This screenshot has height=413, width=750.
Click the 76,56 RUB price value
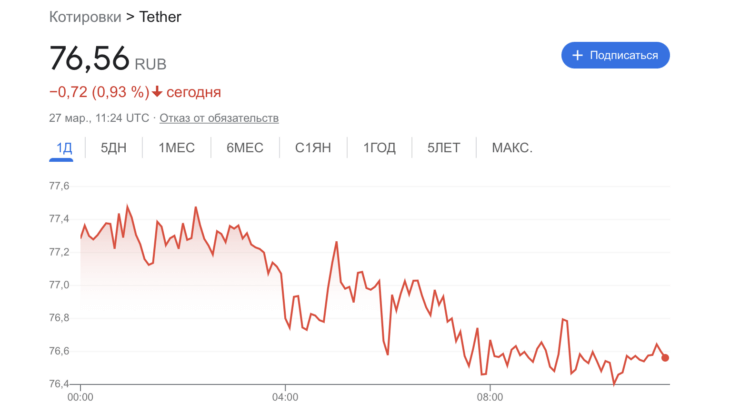pos(108,58)
